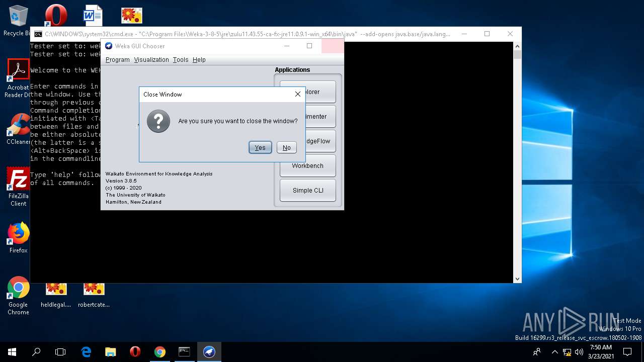Open the flower image file at desktop top
This screenshot has width=644, height=362.
pos(132,15)
